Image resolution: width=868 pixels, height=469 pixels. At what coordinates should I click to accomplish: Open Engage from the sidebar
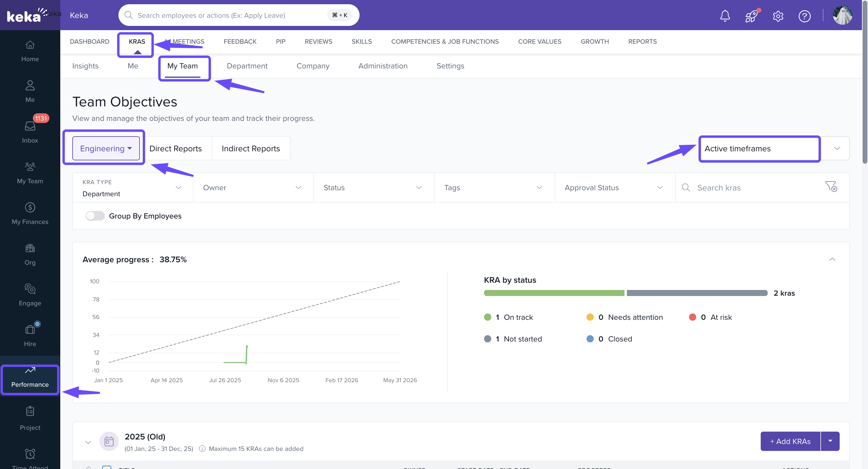tap(30, 294)
